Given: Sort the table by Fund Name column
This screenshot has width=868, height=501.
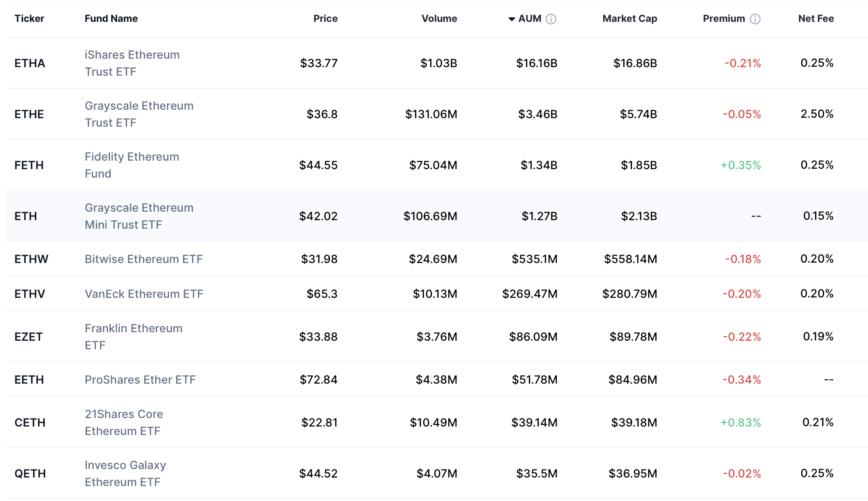Looking at the screenshot, I should click(111, 18).
